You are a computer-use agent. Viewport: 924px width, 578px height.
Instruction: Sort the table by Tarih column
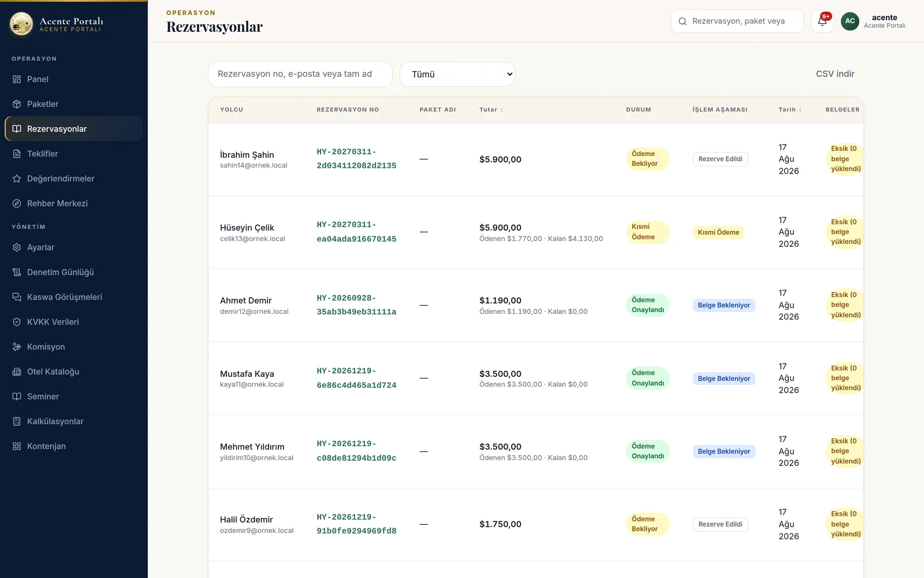pyautogui.click(x=790, y=110)
